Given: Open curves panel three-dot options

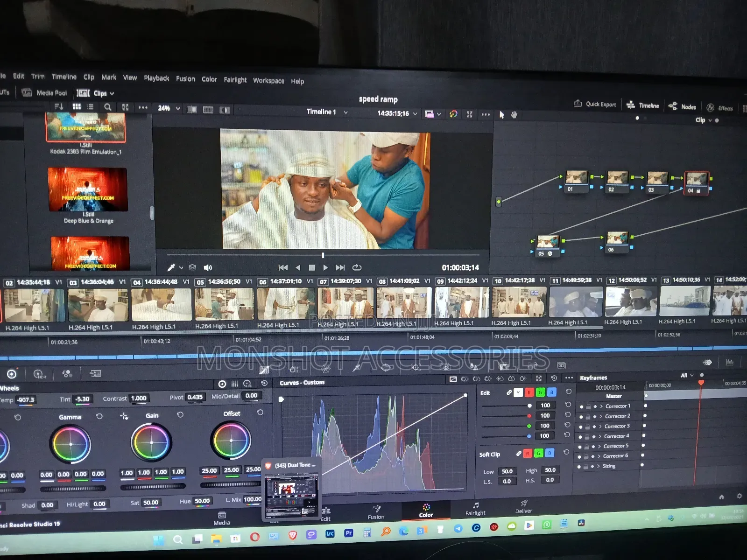Looking at the screenshot, I should [x=569, y=378].
